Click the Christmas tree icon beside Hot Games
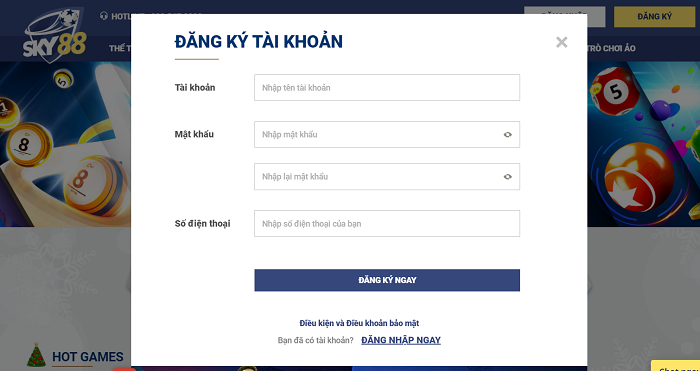This screenshot has width=700, height=371. click(x=36, y=355)
